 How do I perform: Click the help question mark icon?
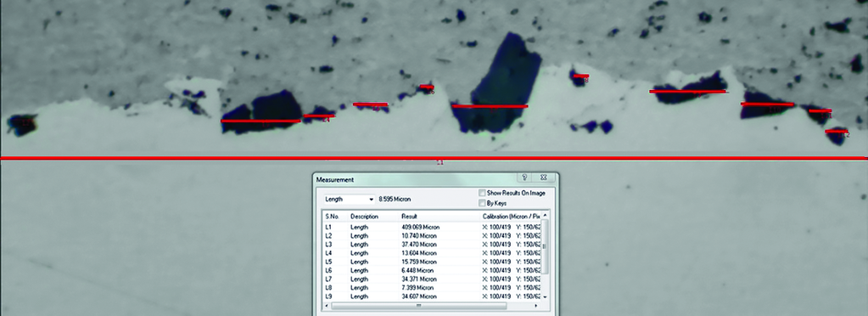(525, 178)
